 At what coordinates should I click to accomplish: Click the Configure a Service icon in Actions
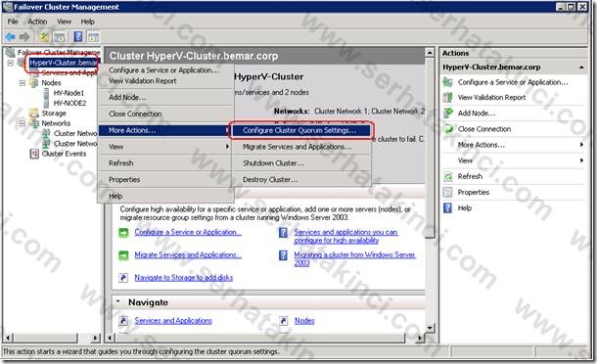point(448,82)
